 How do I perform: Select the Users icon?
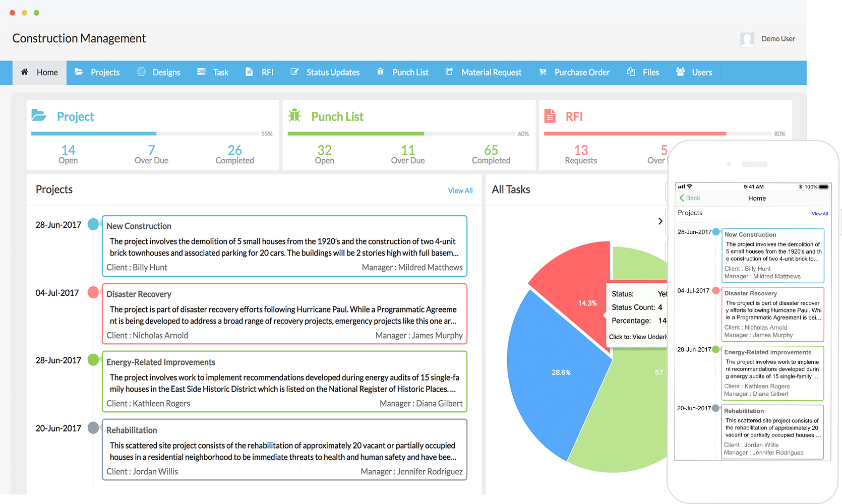pyautogui.click(x=680, y=72)
